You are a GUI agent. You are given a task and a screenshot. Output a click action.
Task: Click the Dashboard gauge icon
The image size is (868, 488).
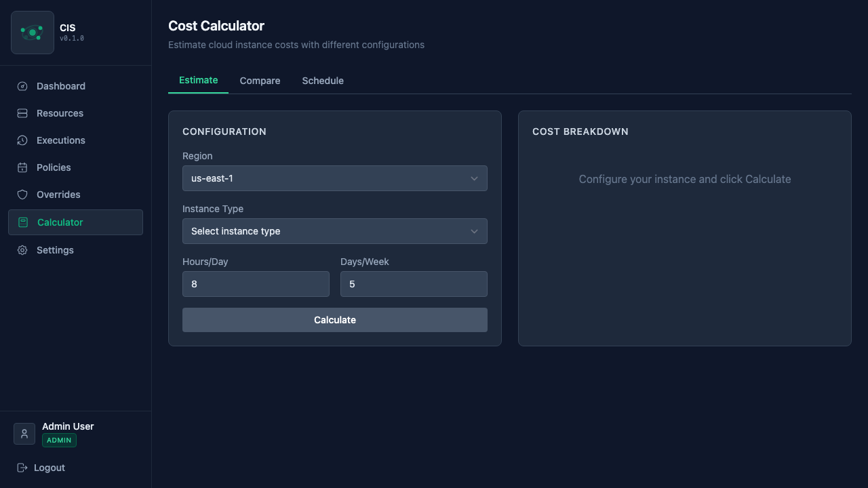click(22, 86)
